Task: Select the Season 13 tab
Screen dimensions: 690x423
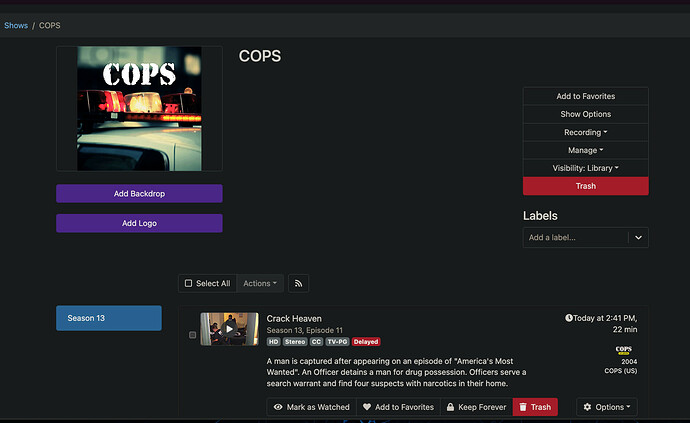Action: click(x=109, y=318)
